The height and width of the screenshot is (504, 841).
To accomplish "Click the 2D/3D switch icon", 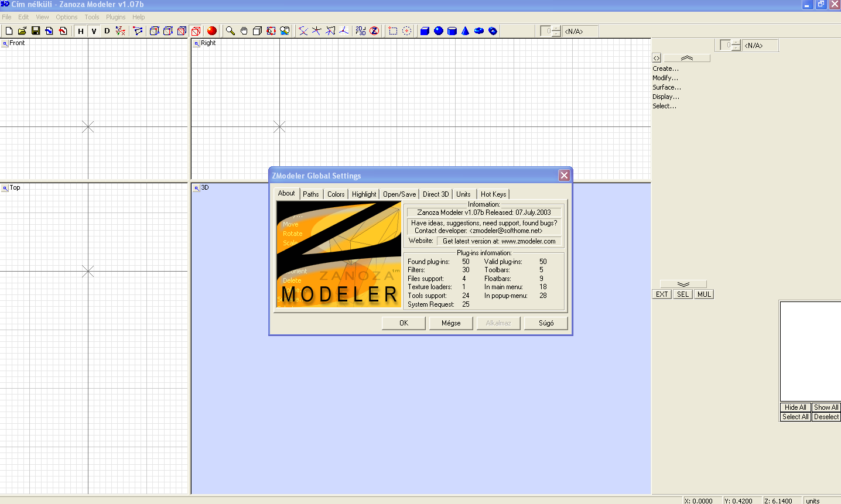I will click(x=361, y=31).
